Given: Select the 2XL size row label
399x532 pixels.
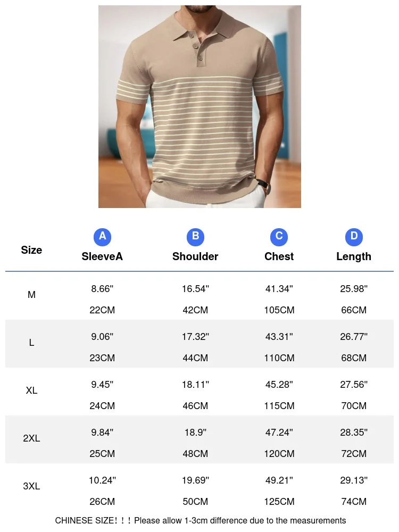Looking at the screenshot, I should click(x=31, y=438).
